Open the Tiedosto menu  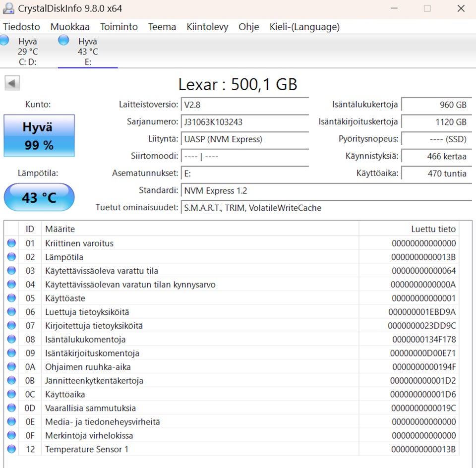click(x=21, y=27)
